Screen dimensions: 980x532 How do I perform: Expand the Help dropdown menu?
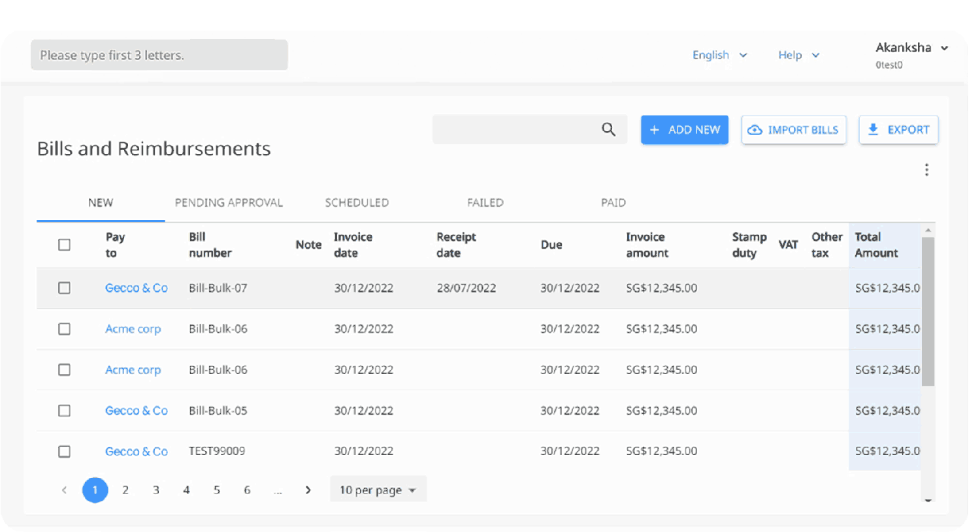pos(798,55)
